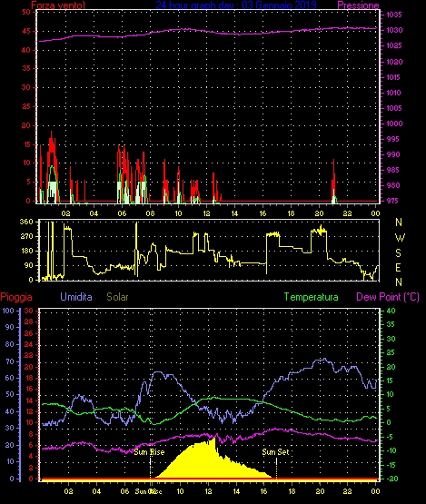Click the Sun Rise marker label
The height and width of the screenshot is (504, 426).
pos(149,452)
